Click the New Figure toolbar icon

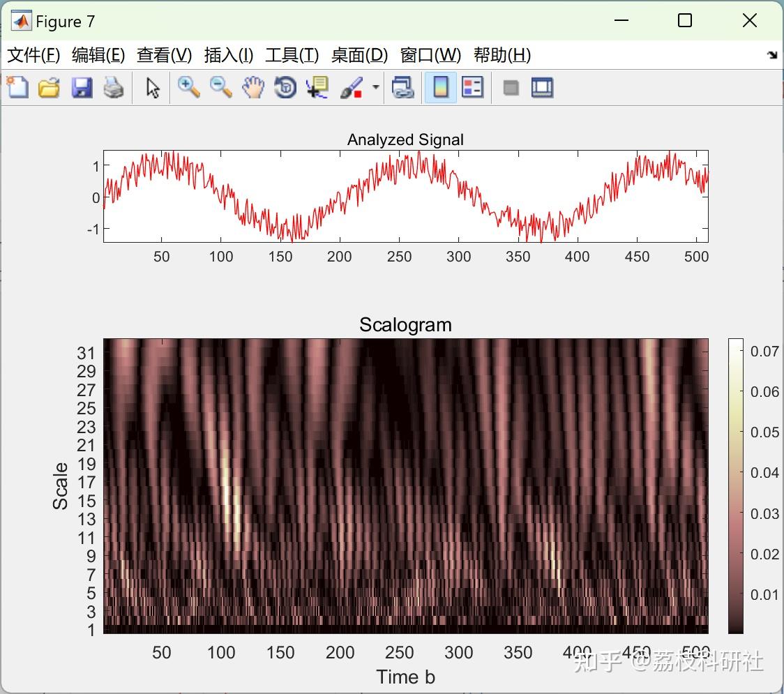17,88
